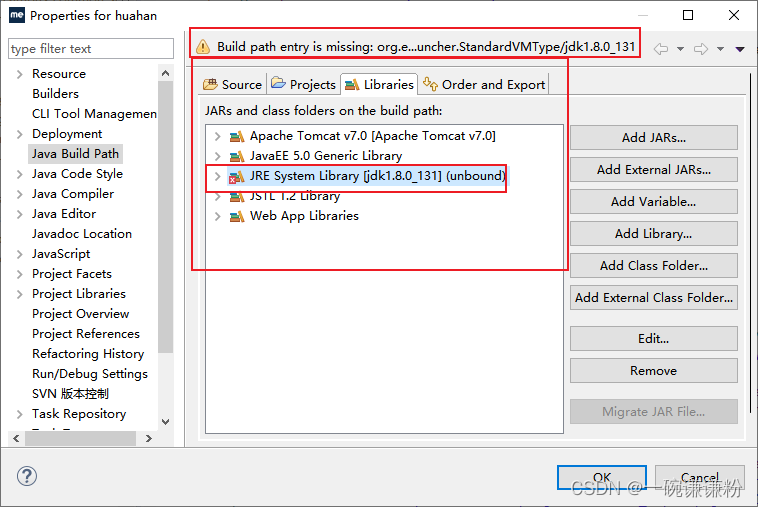Select Project Overview in the tree
This screenshot has width=758, height=507.
pos(81,314)
